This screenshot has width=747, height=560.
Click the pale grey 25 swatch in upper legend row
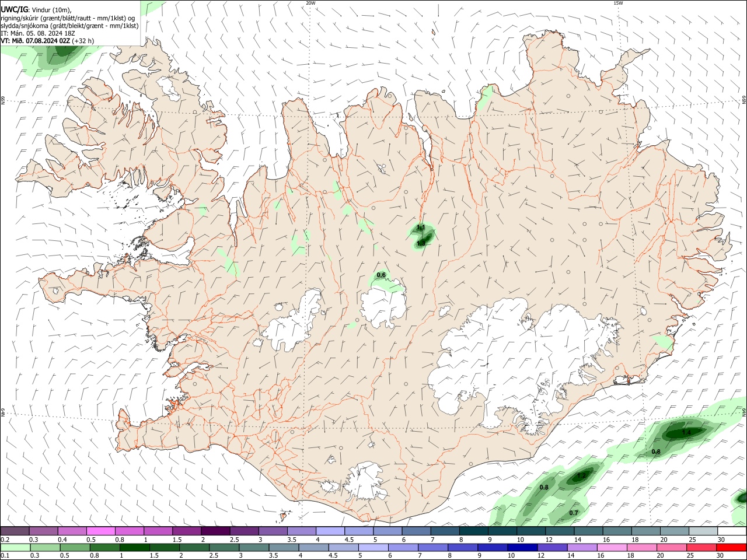tap(703, 531)
